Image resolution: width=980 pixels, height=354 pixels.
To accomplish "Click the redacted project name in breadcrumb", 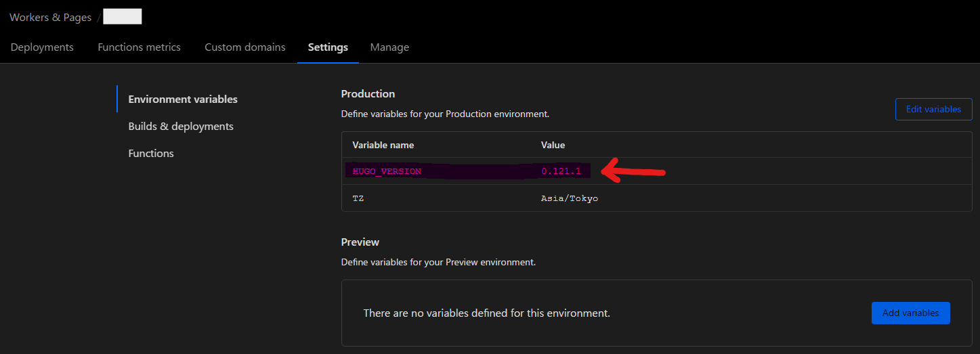I will (123, 17).
